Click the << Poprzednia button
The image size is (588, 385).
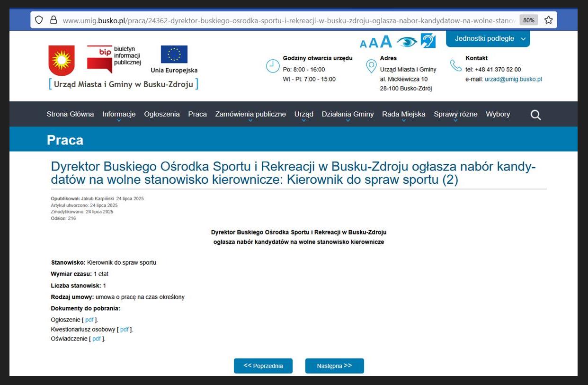(x=263, y=366)
